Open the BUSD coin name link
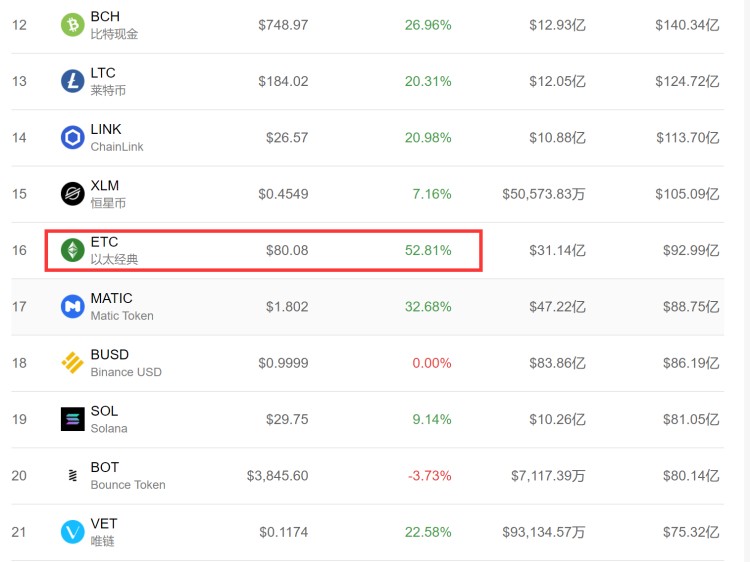This screenshot has height=562, width=750. (110, 354)
